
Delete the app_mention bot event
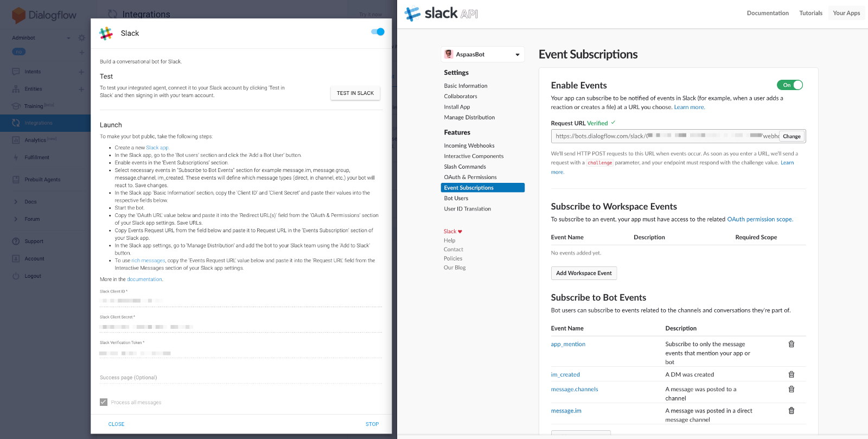(x=792, y=344)
